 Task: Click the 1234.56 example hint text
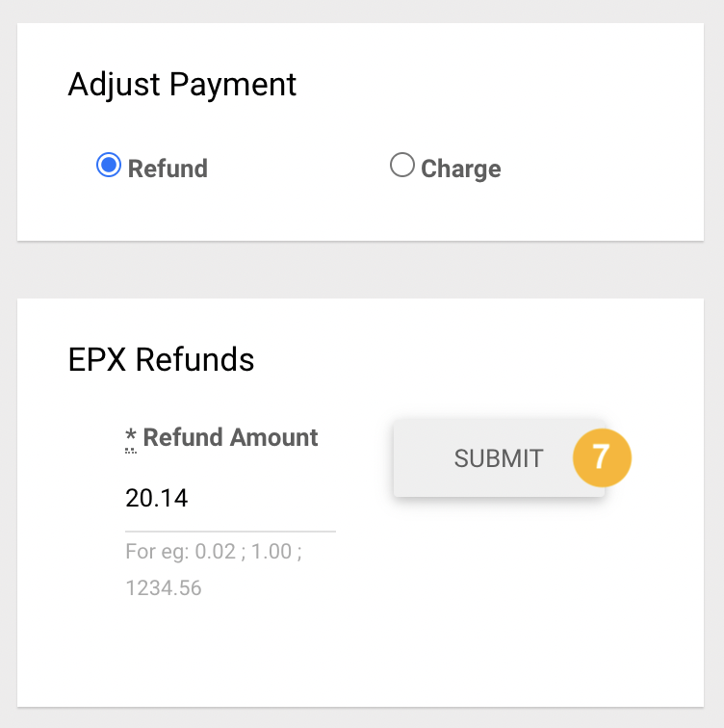164,588
